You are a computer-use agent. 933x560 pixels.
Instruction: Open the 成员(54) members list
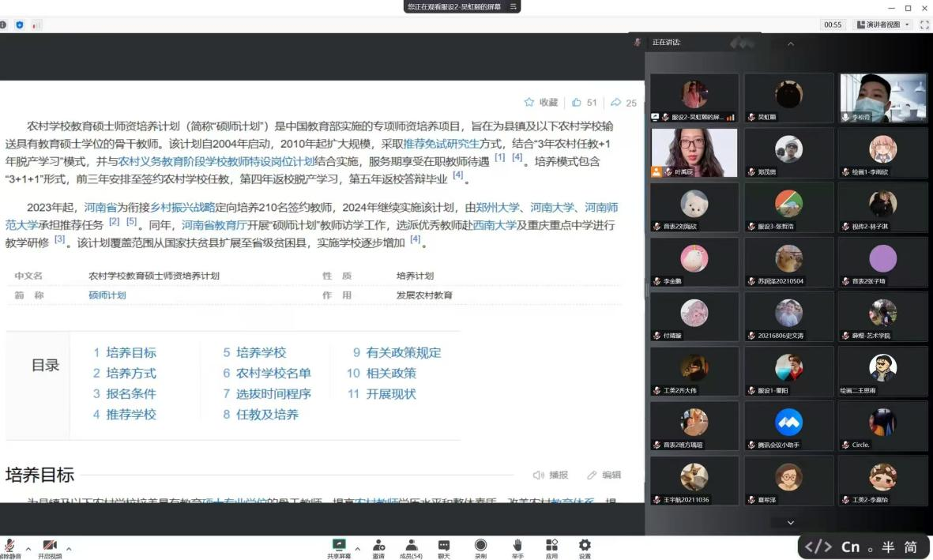pos(411,545)
